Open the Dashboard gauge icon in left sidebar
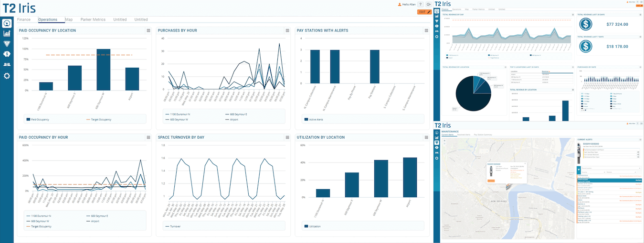The width and height of the screenshot is (644, 243). point(7,23)
